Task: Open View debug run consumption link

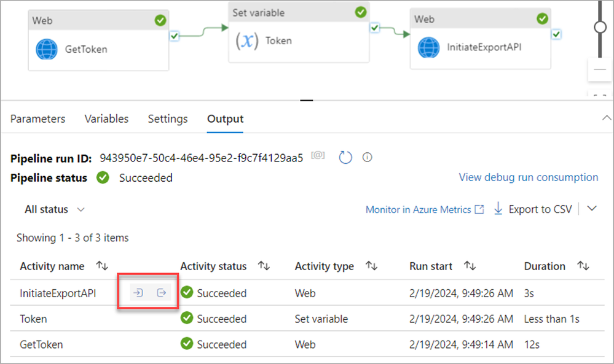Action: point(528,177)
